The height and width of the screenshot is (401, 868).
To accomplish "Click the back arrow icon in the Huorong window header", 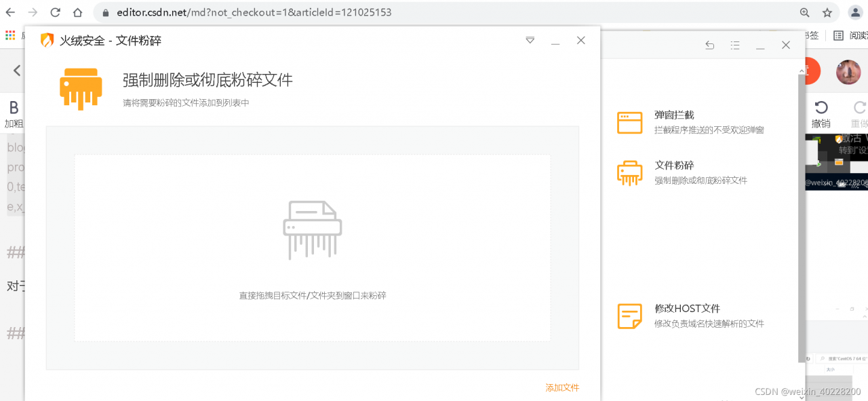I will coord(709,45).
